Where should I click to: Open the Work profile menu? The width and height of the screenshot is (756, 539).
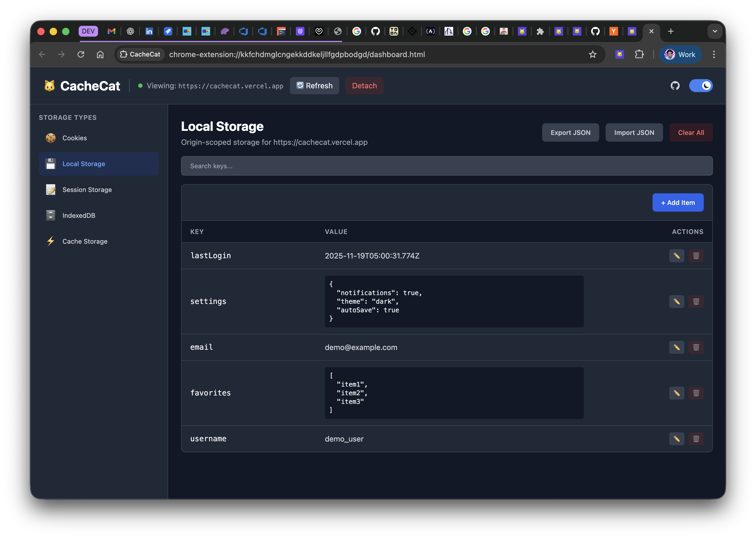[x=680, y=54]
